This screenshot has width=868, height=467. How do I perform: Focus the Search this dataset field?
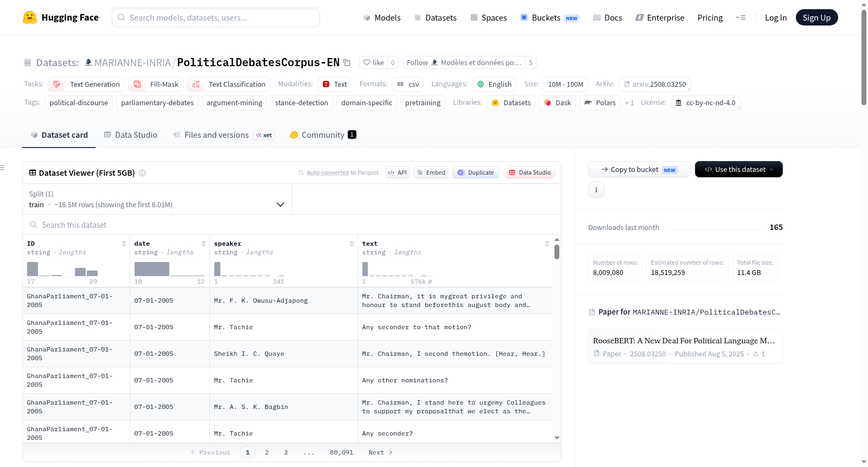click(292, 225)
